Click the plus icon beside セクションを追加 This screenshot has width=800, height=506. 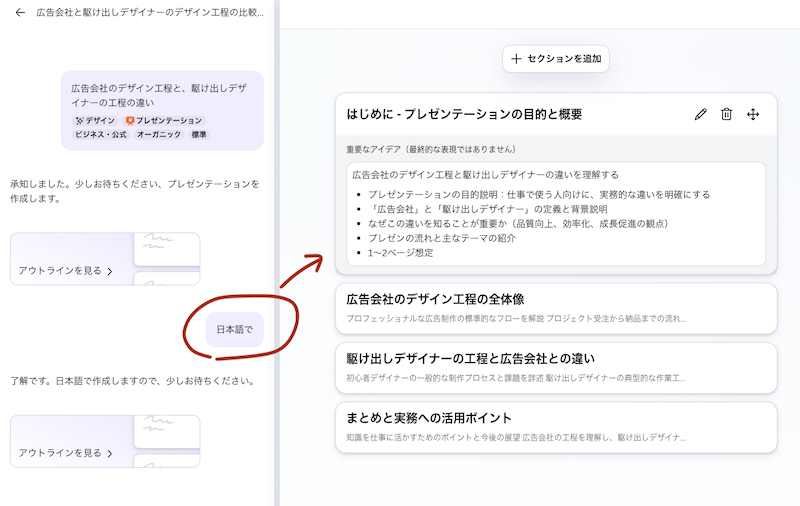click(x=516, y=59)
